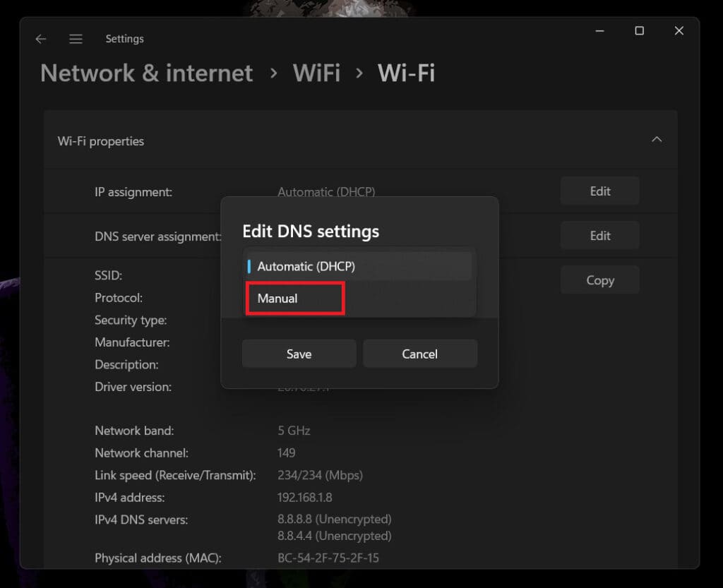
Task: Cancel the Edit DNS settings dialog
Action: point(419,354)
